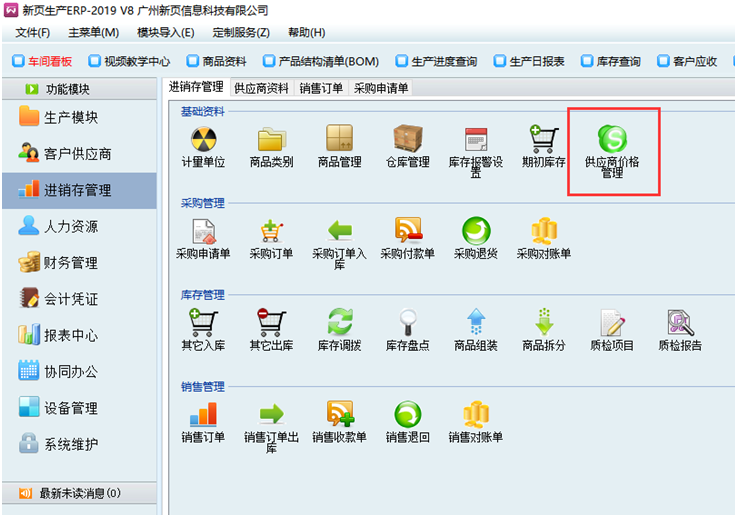Click 库存查询 toolbar shortcut
The image size is (735, 515).
coord(610,61)
